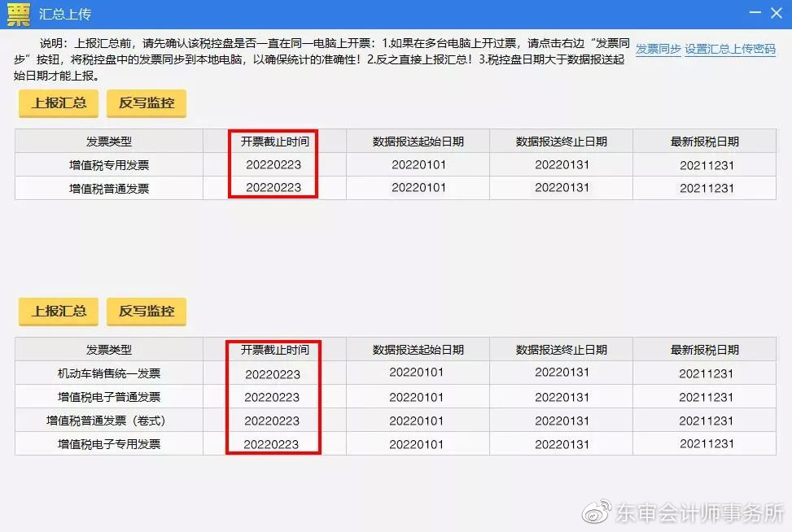The width and height of the screenshot is (792, 532).
Task: Click 20220101 start date in 机动车销售统一发票 row
Action: 416,373
